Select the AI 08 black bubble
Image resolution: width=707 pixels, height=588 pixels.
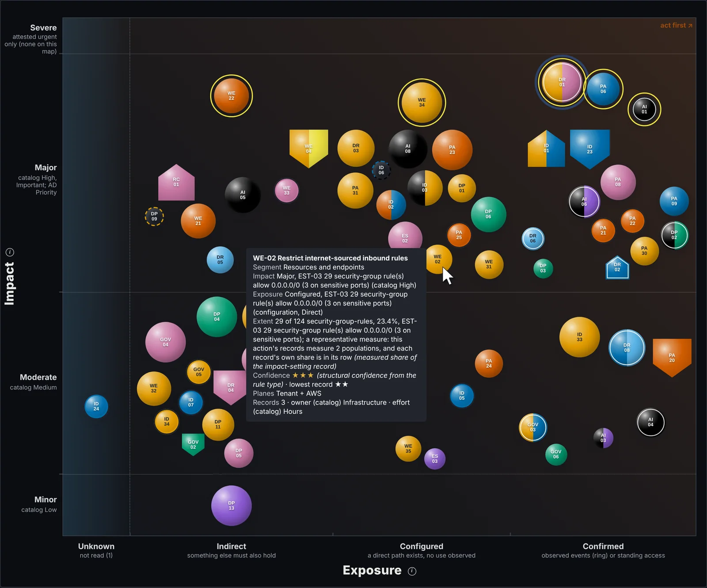[408, 149]
